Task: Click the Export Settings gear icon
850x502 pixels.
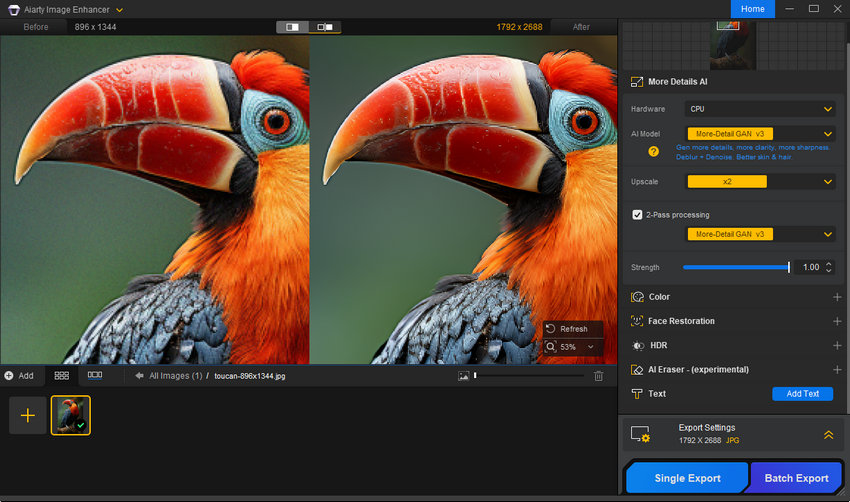Action: pyautogui.click(x=640, y=434)
